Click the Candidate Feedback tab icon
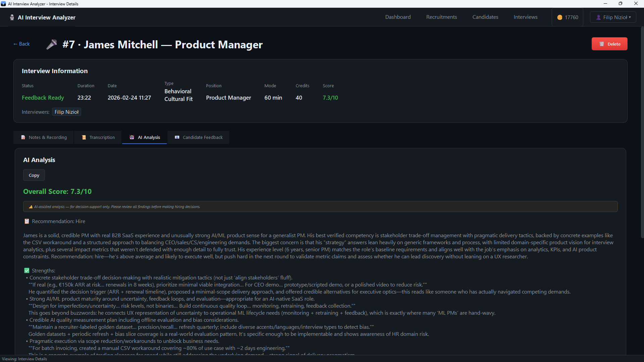The height and width of the screenshot is (362, 644). pyautogui.click(x=177, y=138)
